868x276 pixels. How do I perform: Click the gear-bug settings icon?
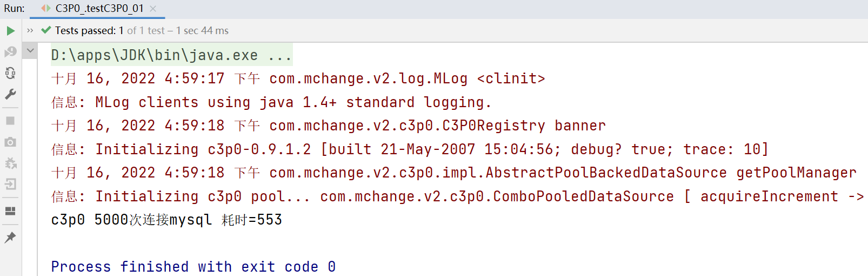[x=10, y=163]
